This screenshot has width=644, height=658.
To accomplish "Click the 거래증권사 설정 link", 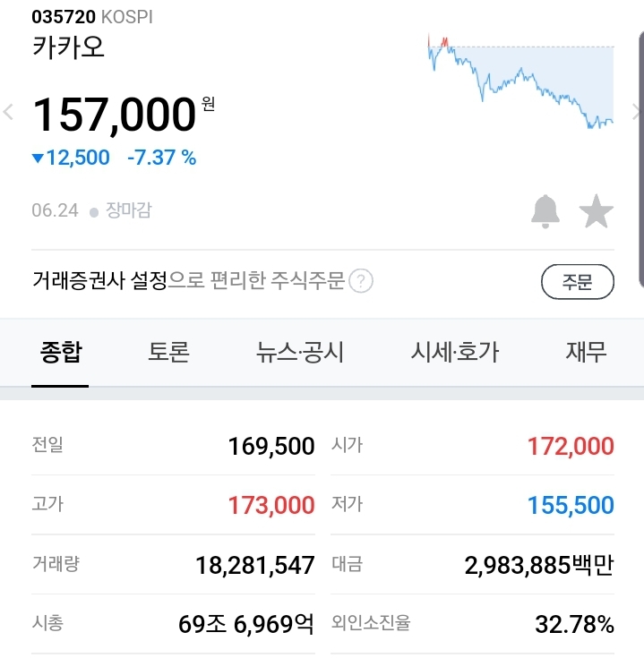I will [x=99, y=281].
